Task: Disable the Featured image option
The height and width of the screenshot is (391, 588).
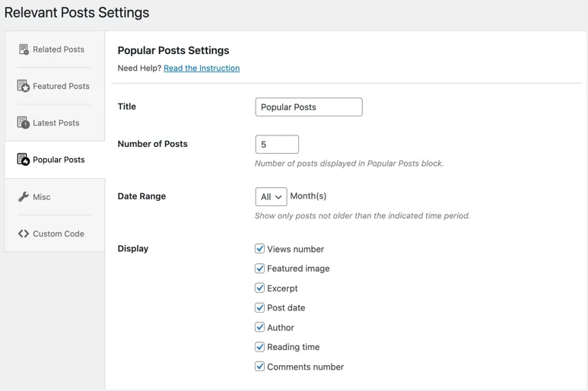Action: pyautogui.click(x=259, y=269)
